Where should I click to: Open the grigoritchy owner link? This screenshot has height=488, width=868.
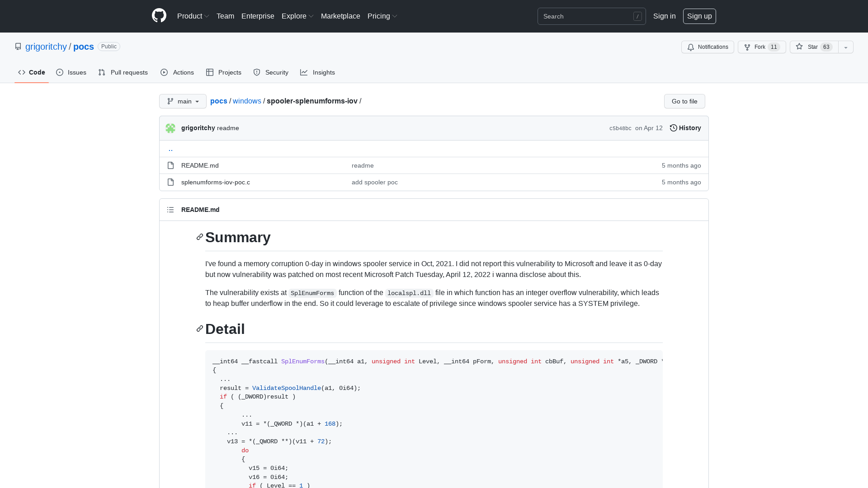46,47
